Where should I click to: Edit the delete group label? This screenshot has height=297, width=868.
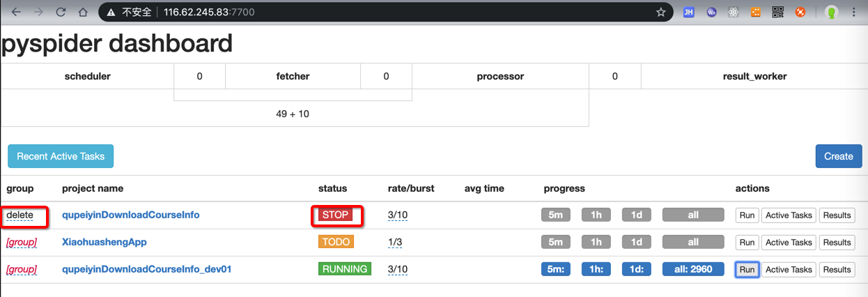tap(20, 215)
